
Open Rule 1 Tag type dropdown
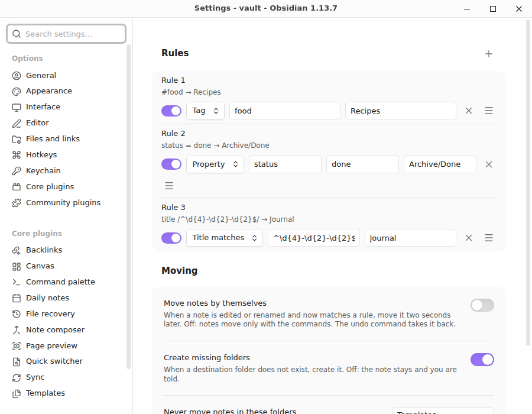point(205,111)
